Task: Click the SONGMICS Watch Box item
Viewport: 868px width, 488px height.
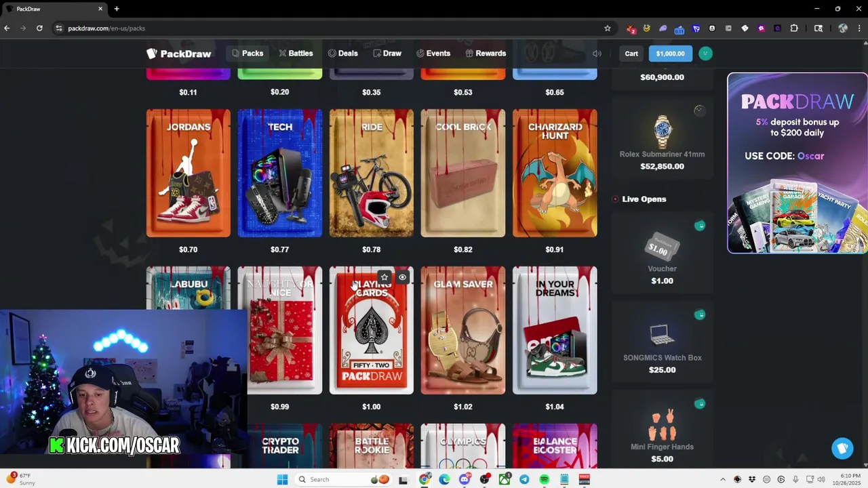Action: [662, 342]
